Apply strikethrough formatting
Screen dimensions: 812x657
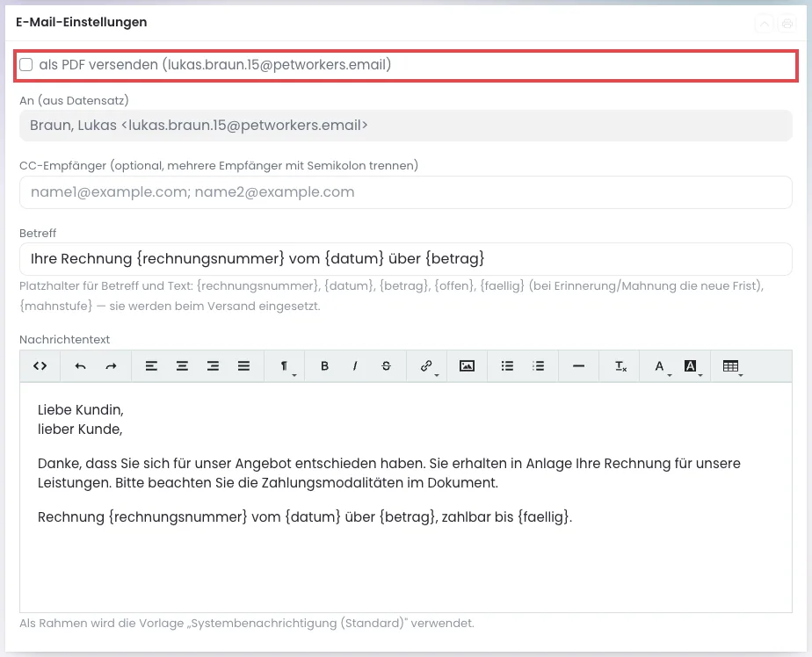(387, 366)
